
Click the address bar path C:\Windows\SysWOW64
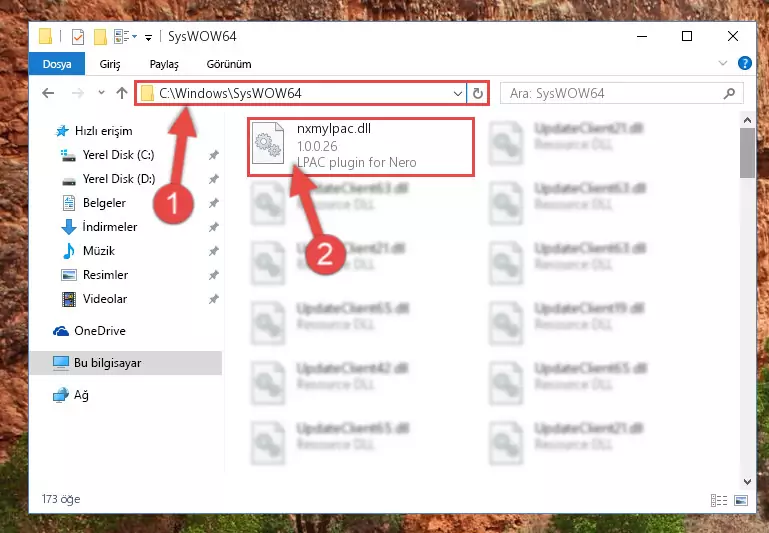230,93
